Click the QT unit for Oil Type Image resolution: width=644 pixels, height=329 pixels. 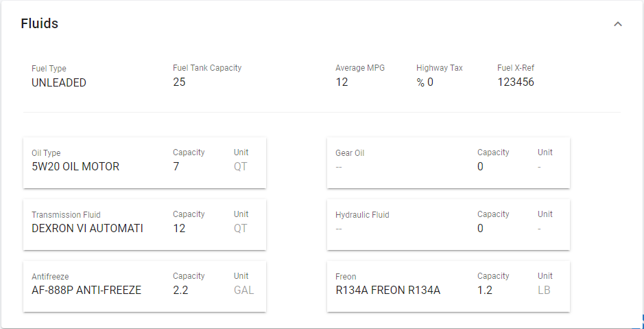[240, 167]
